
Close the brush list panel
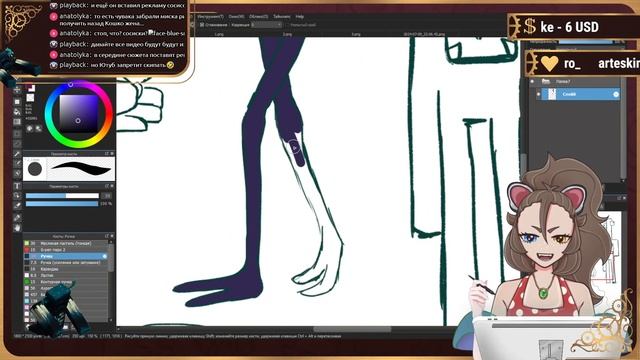point(112,236)
